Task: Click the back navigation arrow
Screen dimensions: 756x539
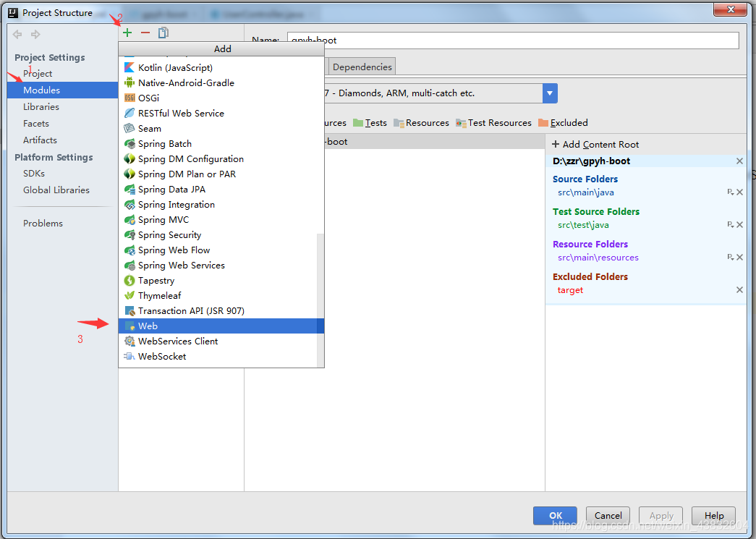Action: click(x=17, y=34)
